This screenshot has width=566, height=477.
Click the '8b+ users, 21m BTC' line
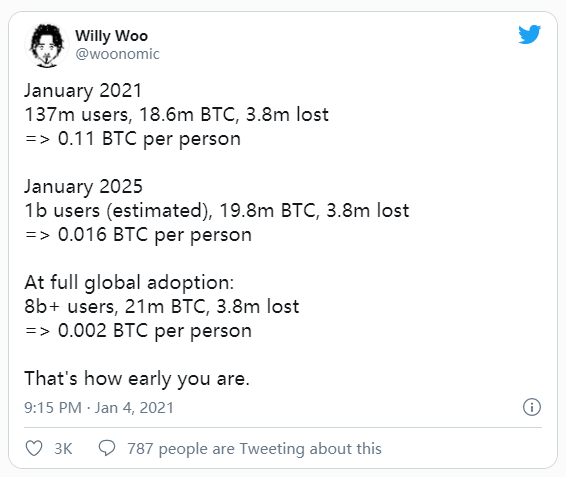[162, 307]
